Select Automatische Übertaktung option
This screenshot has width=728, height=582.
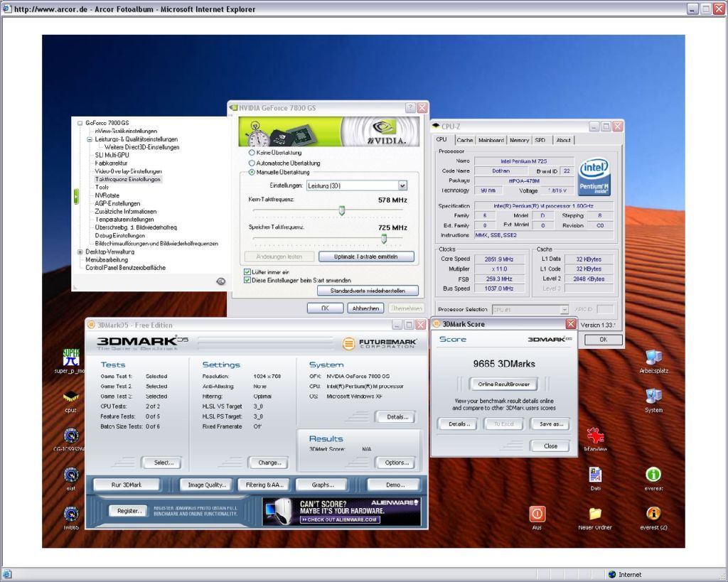click(x=252, y=163)
